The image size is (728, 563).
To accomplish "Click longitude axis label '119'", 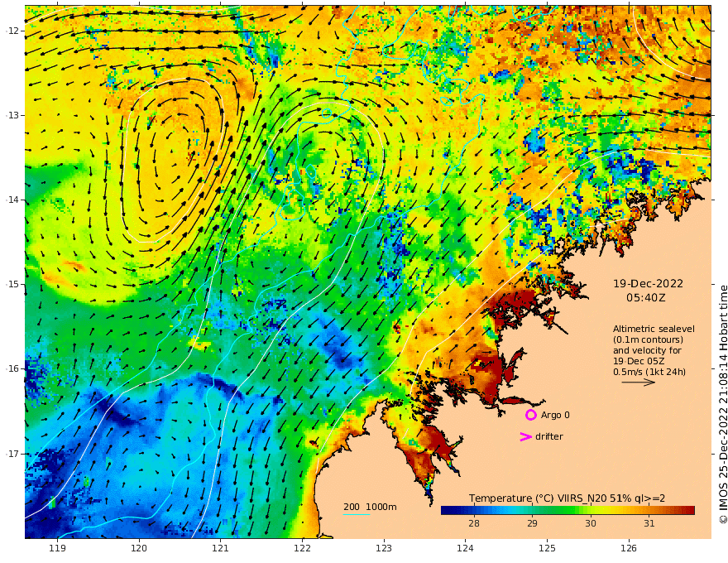I will click(x=57, y=549).
